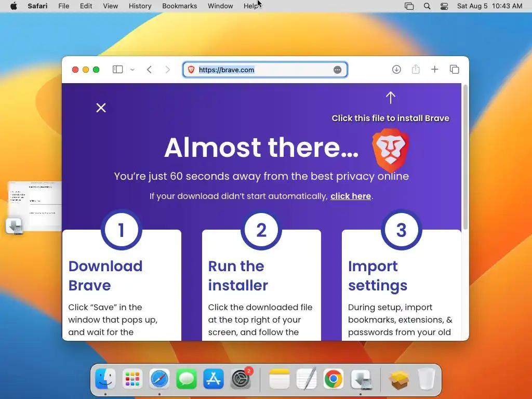This screenshot has height=399, width=532.
Task: Show tab overview
Action: pyautogui.click(x=454, y=70)
